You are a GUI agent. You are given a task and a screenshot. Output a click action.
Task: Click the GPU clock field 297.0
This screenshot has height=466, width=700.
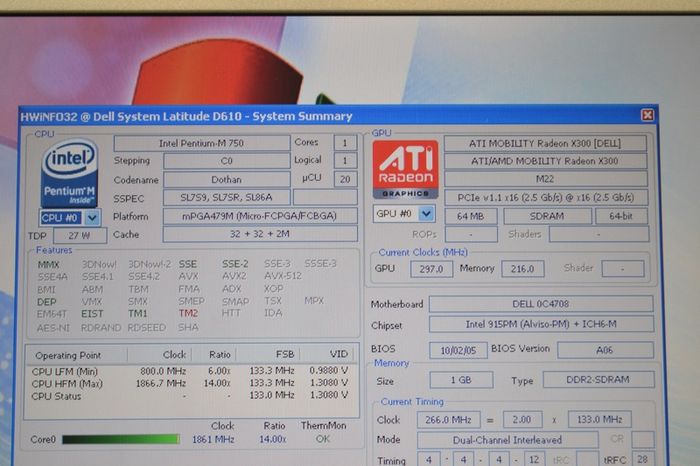point(431,269)
